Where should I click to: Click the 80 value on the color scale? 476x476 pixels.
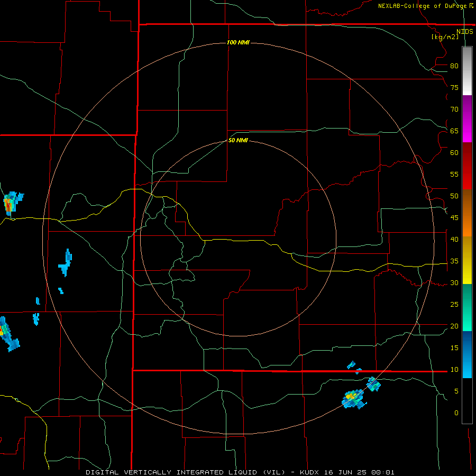point(454,66)
